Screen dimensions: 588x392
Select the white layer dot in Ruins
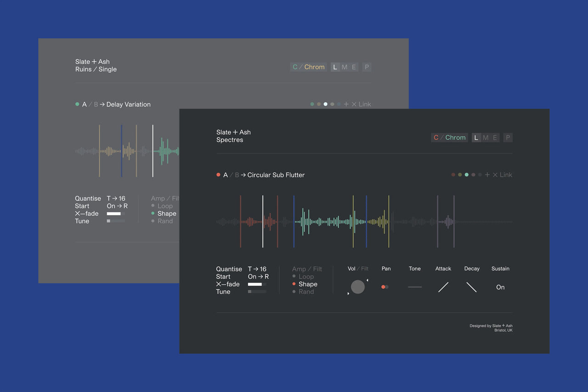tap(326, 104)
